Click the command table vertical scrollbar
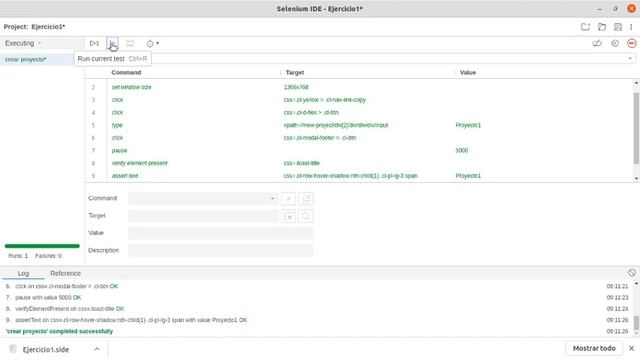This screenshot has height=360, width=640. [x=636, y=130]
